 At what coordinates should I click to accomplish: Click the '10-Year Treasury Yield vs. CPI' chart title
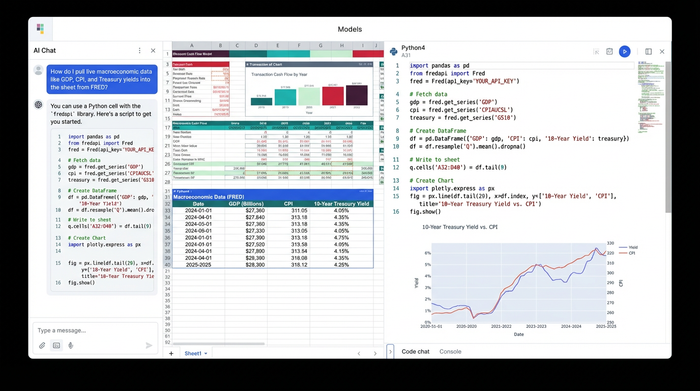(x=460, y=227)
